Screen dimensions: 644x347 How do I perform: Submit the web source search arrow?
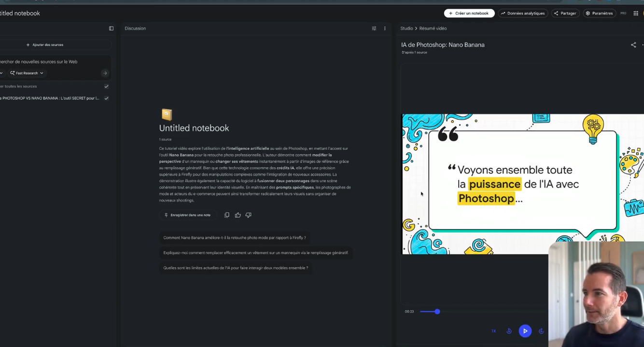pos(105,73)
